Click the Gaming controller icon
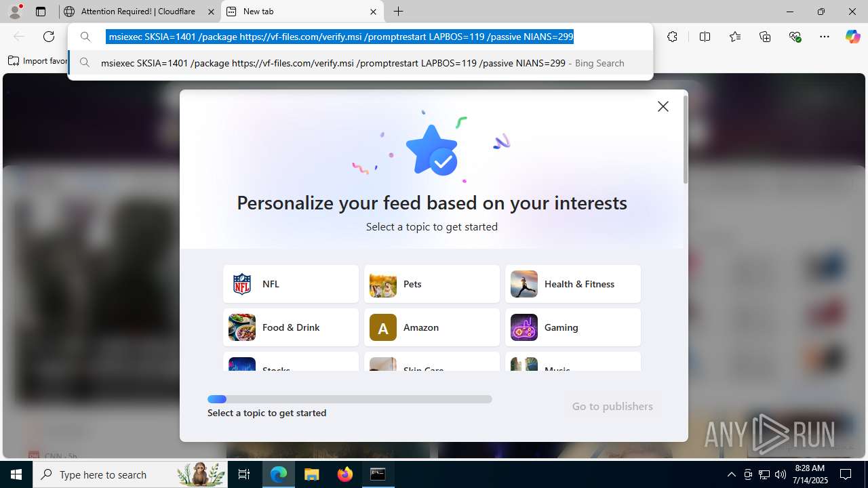Image resolution: width=868 pixels, height=488 pixels. (x=524, y=327)
